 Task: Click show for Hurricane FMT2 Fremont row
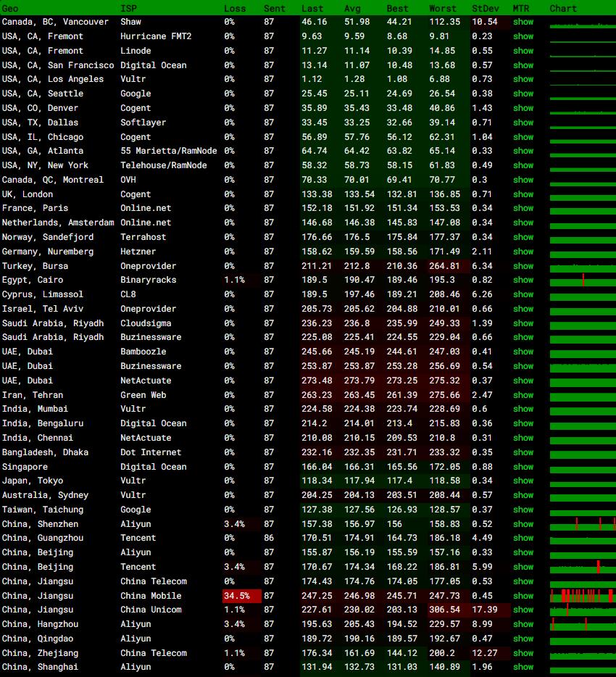[523, 36]
